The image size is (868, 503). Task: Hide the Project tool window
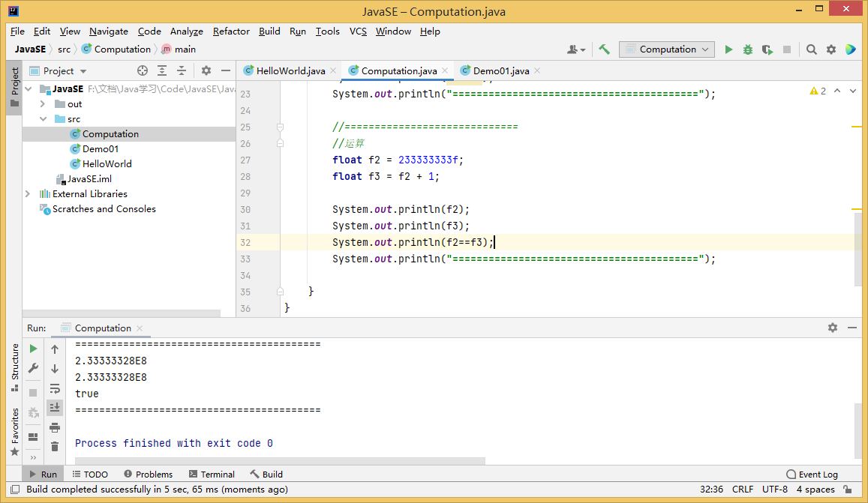pyautogui.click(x=225, y=70)
